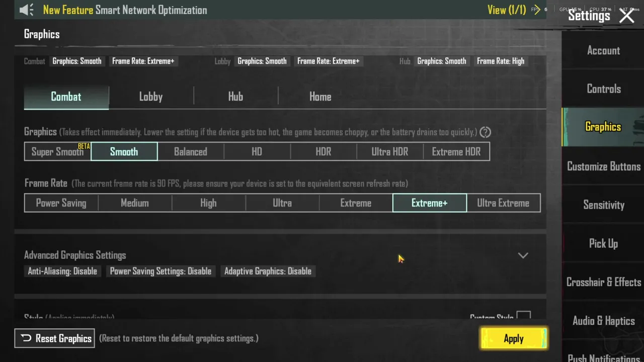Choose HD graphics quality
The height and width of the screenshot is (362, 644).
point(257,152)
